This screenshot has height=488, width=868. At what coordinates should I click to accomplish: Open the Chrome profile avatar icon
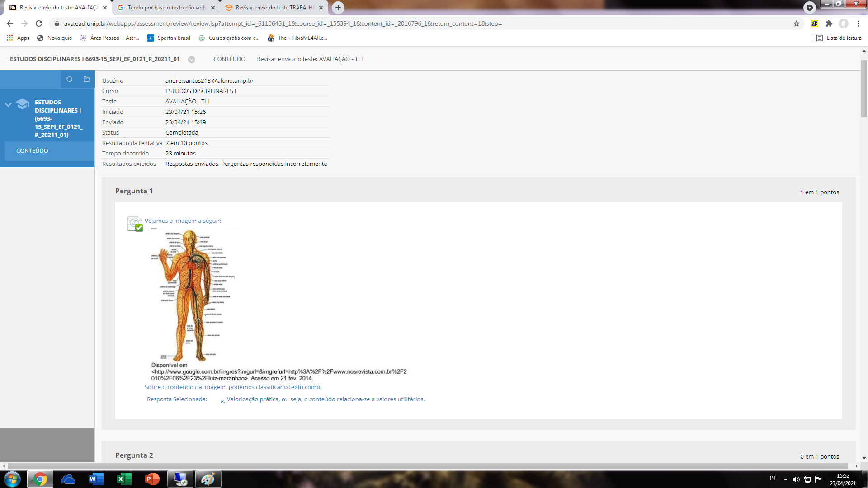843,23
